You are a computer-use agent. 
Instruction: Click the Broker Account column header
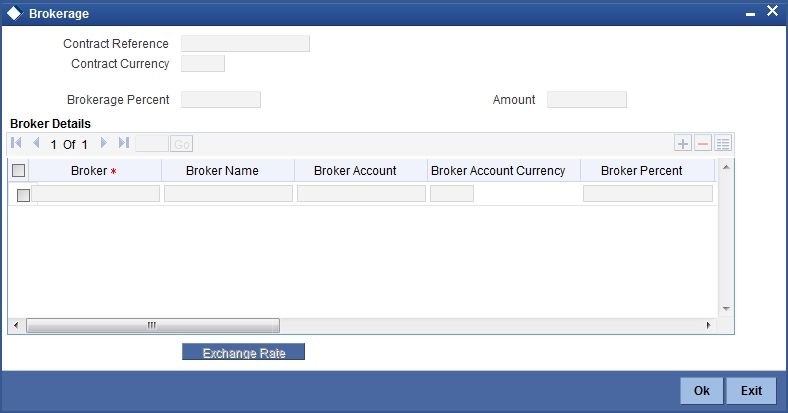361,171
